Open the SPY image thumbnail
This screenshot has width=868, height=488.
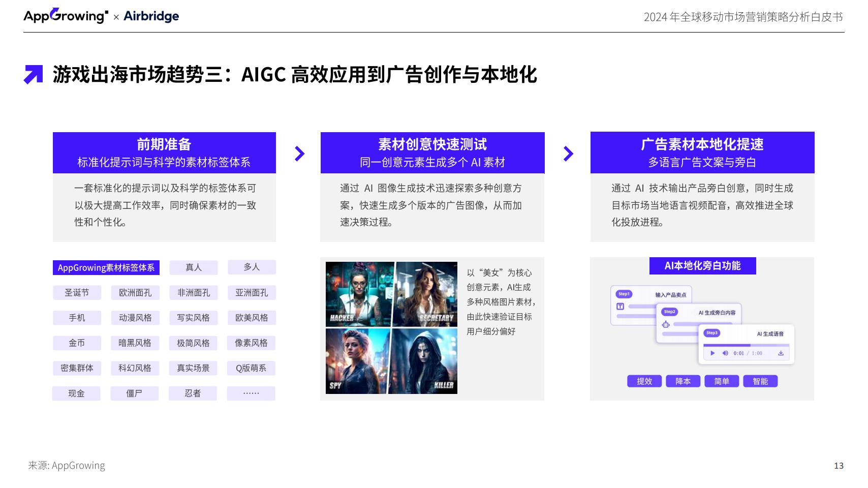[x=358, y=361]
